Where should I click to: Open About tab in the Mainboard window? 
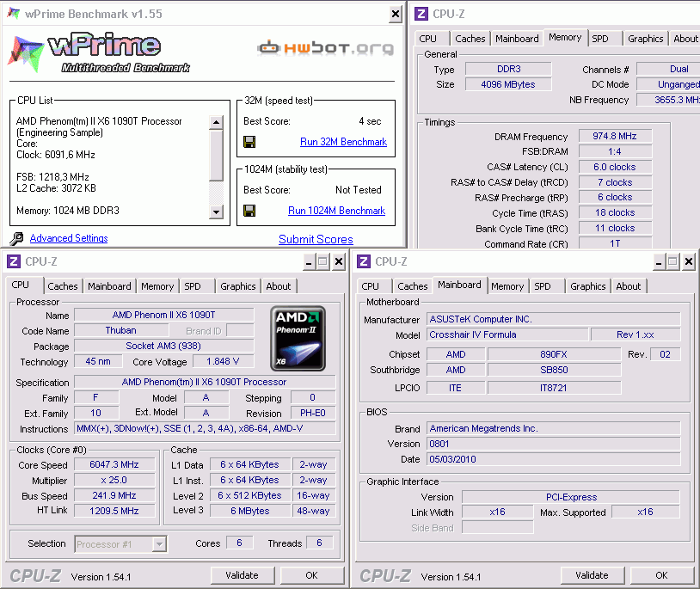click(x=629, y=286)
